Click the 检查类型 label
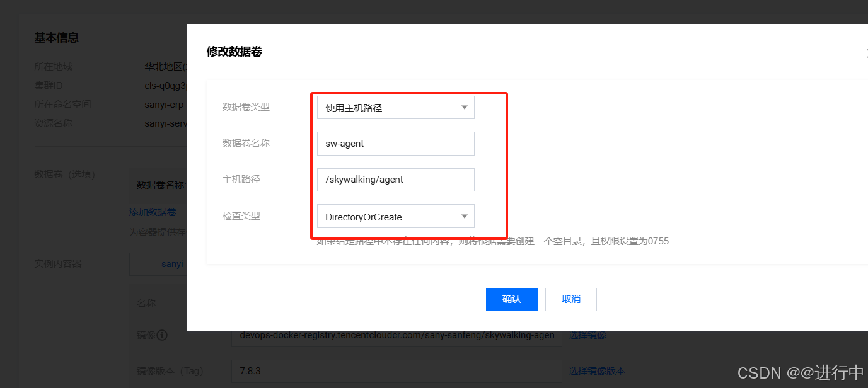 (x=241, y=216)
